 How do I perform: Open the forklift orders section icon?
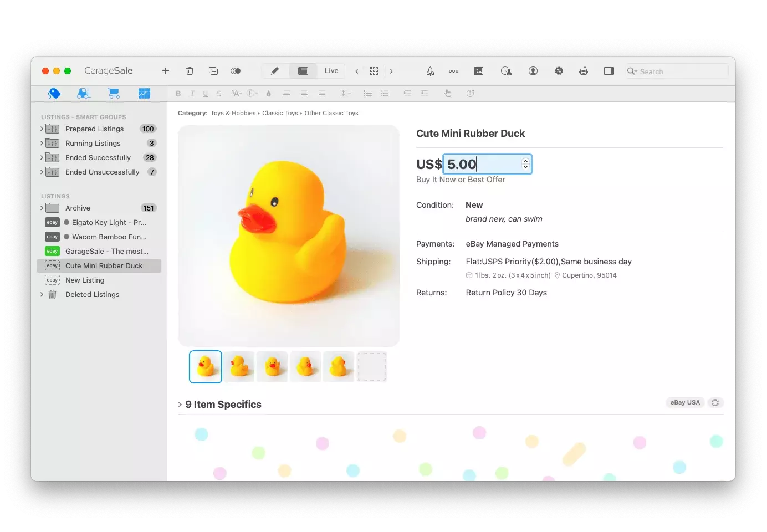click(84, 94)
